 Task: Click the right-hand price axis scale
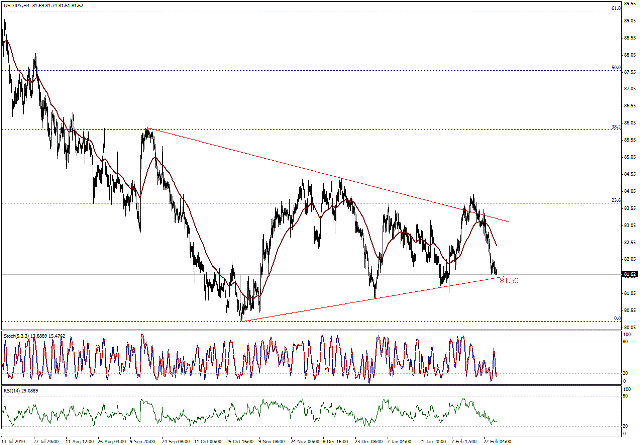coord(627,160)
